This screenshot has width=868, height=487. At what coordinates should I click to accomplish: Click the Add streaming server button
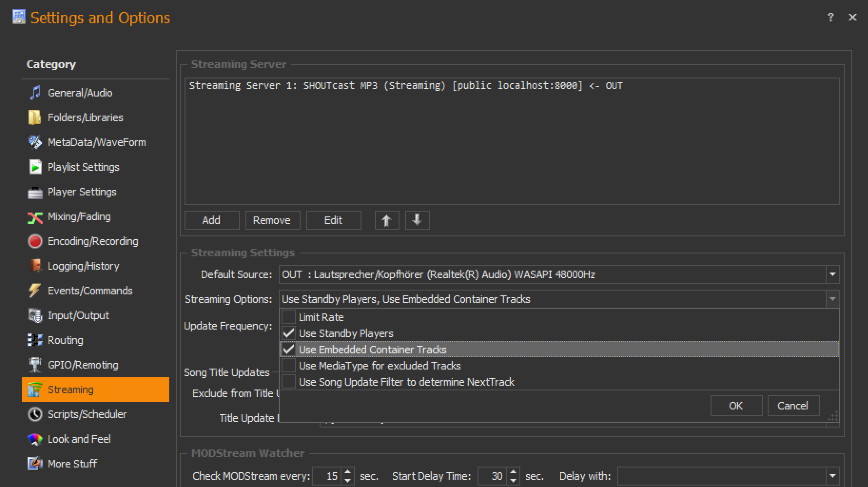pos(211,220)
